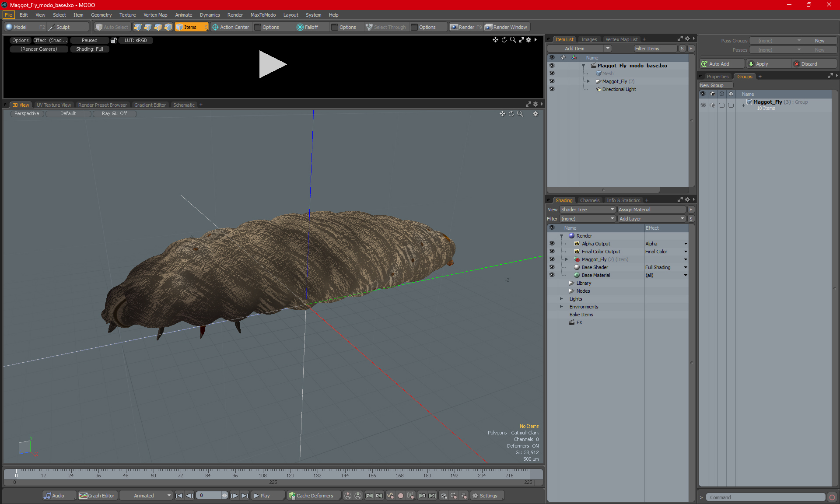Screen dimensions: 840x504
Task: Switch to Properties tab
Action: (x=717, y=77)
